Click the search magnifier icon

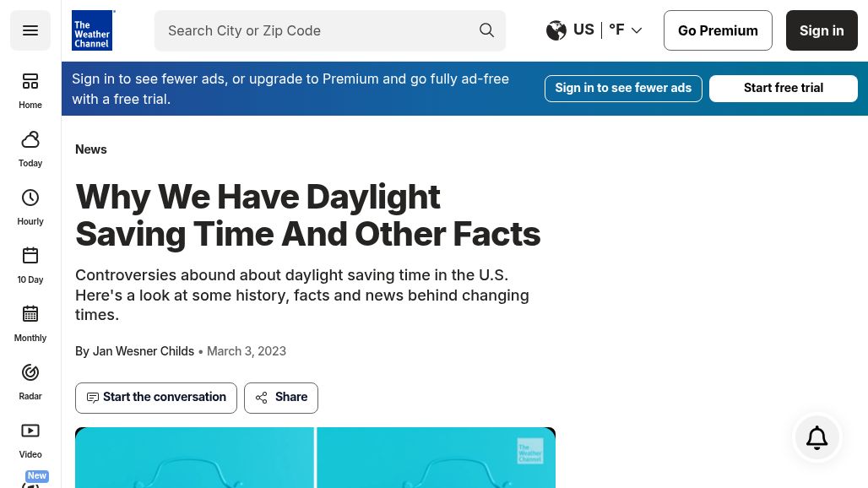point(487,30)
